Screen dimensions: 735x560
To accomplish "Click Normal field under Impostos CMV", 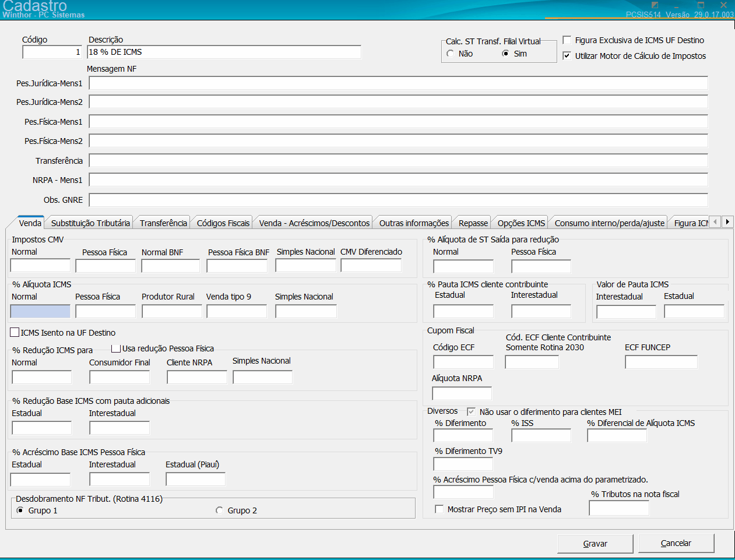I will pos(40,266).
